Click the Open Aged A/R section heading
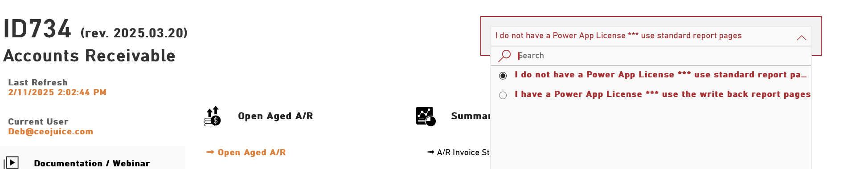The height and width of the screenshot is (169, 868). tap(275, 116)
